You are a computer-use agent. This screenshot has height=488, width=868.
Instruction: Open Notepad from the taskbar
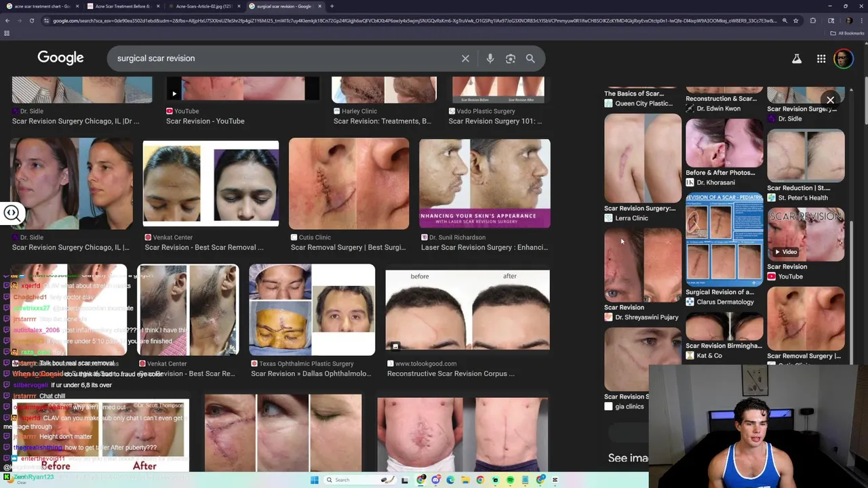coord(525,480)
